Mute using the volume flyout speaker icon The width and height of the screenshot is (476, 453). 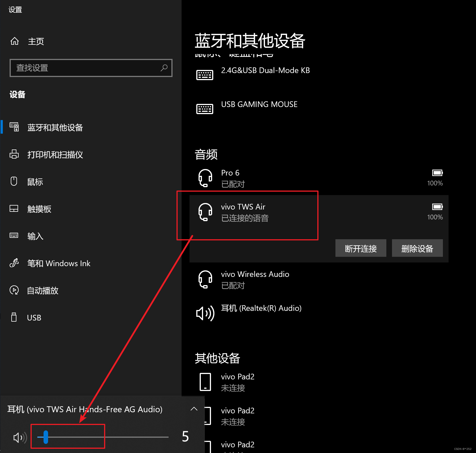[x=20, y=437]
